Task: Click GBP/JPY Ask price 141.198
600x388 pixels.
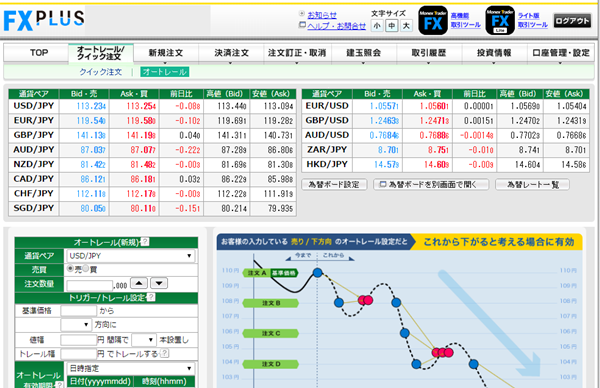Action: 141,135
